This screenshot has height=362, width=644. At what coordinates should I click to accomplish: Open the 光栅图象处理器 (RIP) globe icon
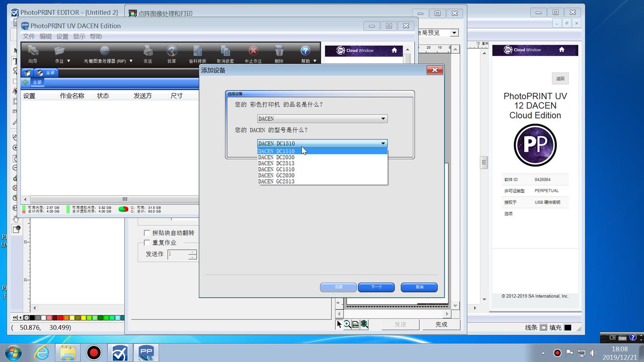(x=105, y=51)
